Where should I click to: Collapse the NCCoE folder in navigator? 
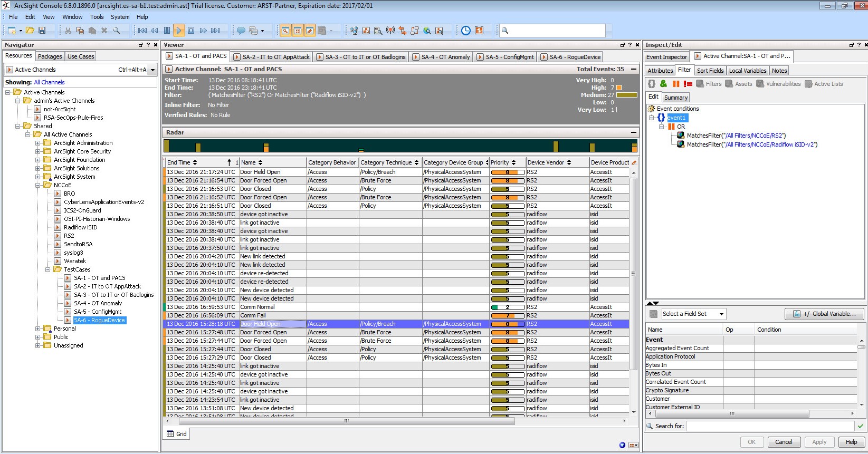tap(38, 185)
